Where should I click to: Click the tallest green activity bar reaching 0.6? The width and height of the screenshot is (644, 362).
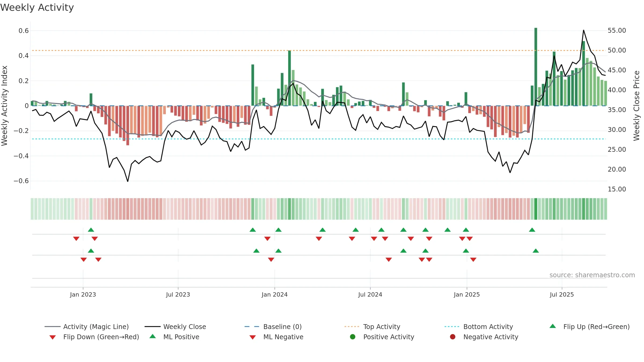click(x=536, y=67)
